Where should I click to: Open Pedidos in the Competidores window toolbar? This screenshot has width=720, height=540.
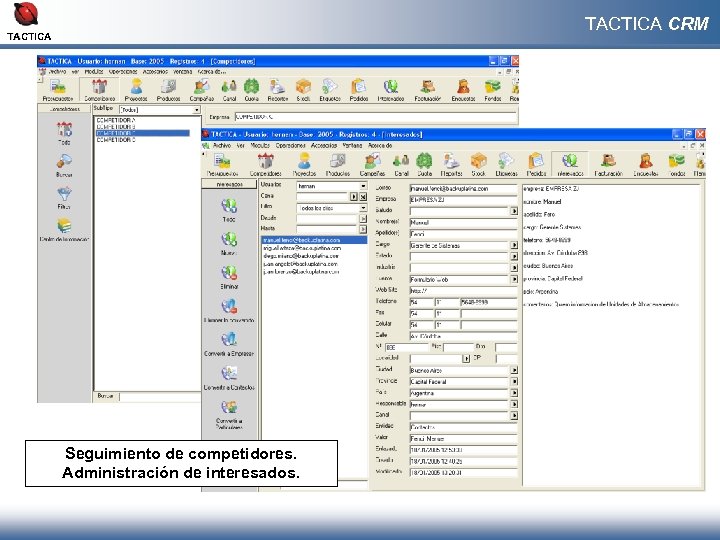tap(359, 90)
